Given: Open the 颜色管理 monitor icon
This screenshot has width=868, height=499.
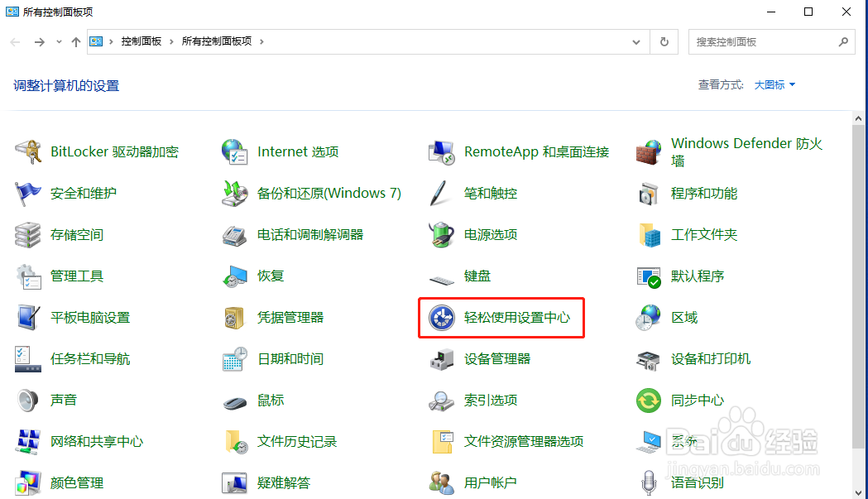Looking at the screenshot, I should tap(27, 483).
